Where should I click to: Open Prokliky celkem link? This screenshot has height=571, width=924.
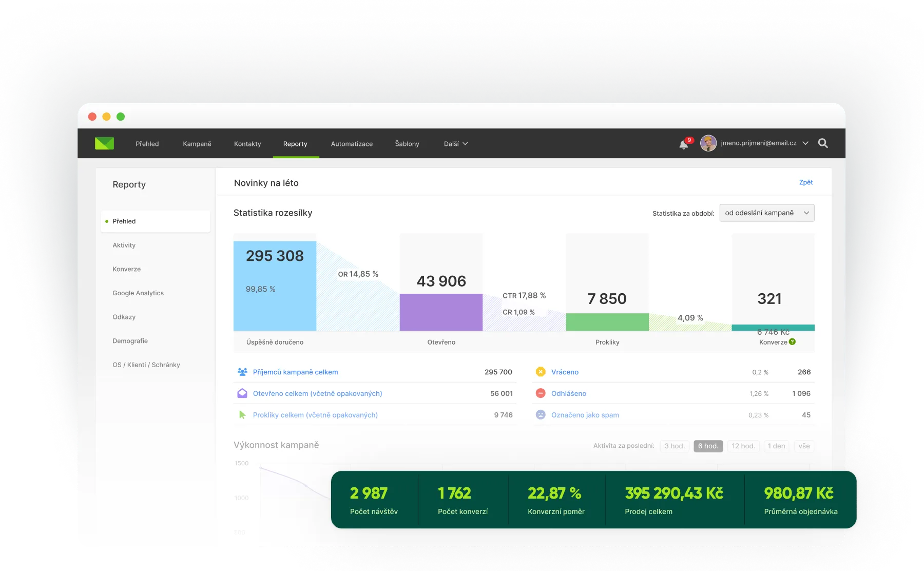point(315,415)
